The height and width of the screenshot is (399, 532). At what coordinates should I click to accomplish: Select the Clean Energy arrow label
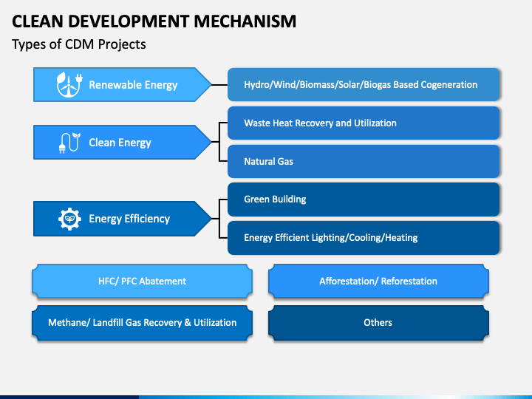pyautogui.click(x=123, y=142)
